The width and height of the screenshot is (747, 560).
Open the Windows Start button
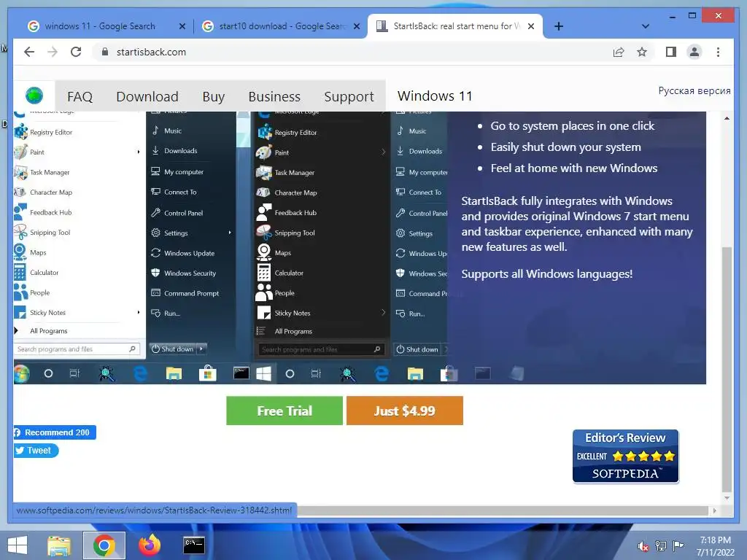click(x=18, y=545)
